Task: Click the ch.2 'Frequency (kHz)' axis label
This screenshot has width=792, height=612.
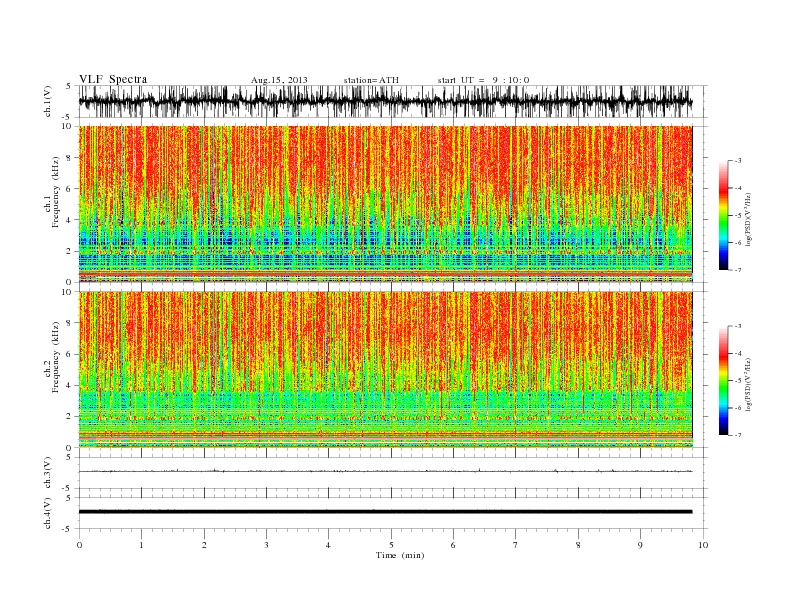Action: pos(56,358)
